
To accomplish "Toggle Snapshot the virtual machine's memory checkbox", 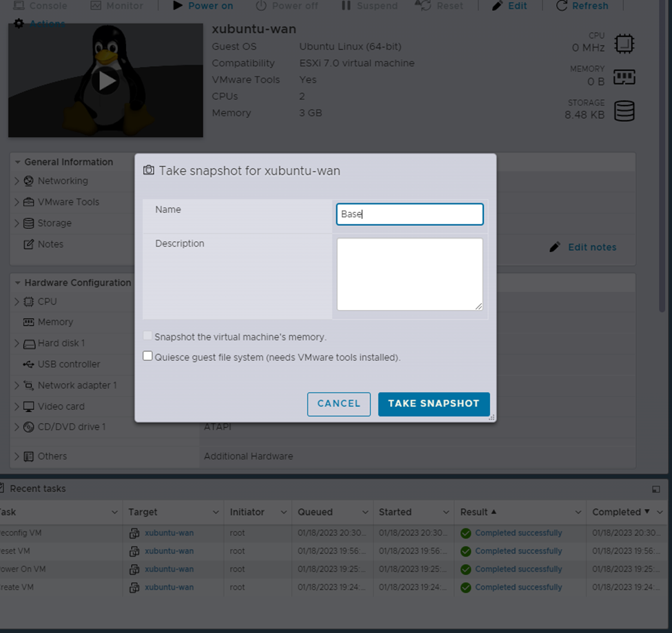I will pyautogui.click(x=147, y=335).
